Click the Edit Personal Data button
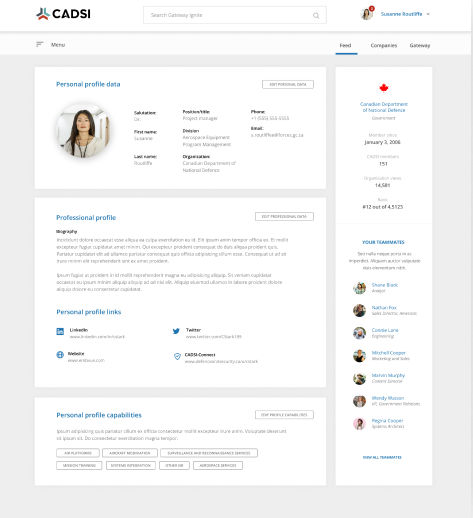The width and height of the screenshot is (473, 518). (288, 84)
